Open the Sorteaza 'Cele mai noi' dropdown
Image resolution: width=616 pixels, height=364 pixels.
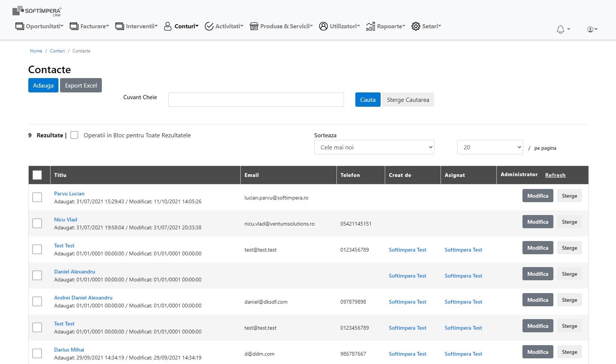(x=374, y=147)
